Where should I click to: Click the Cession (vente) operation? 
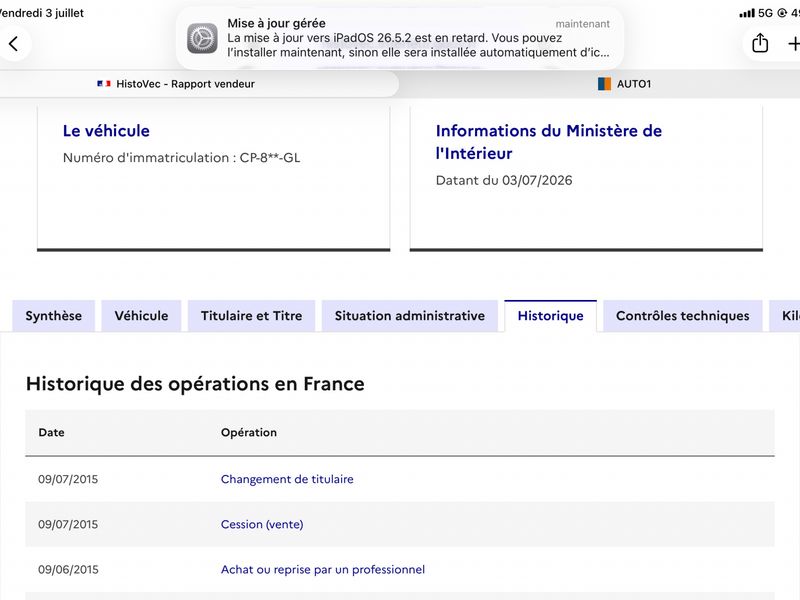click(262, 524)
